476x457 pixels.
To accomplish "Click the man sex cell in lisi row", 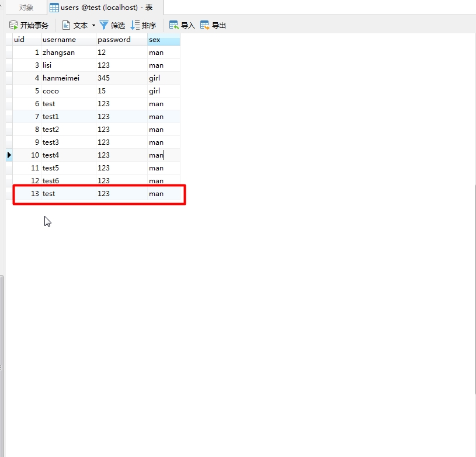I will click(164, 65).
